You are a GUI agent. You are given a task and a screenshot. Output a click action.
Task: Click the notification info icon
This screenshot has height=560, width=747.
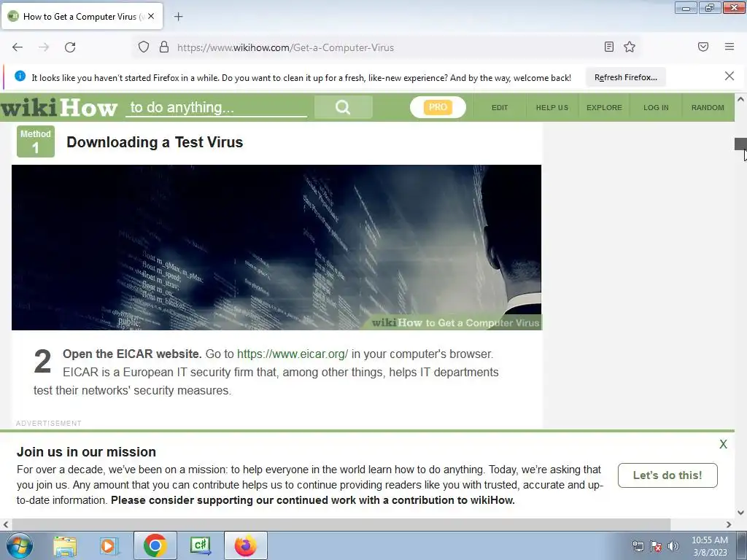(x=20, y=76)
